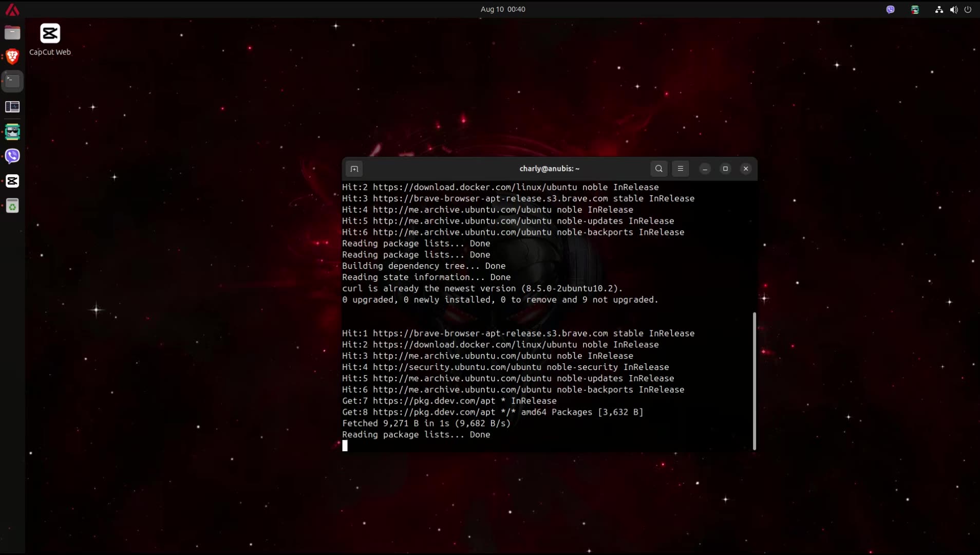Open the Trash from the dock
The width and height of the screenshot is (980, 555).
[12, 206]
